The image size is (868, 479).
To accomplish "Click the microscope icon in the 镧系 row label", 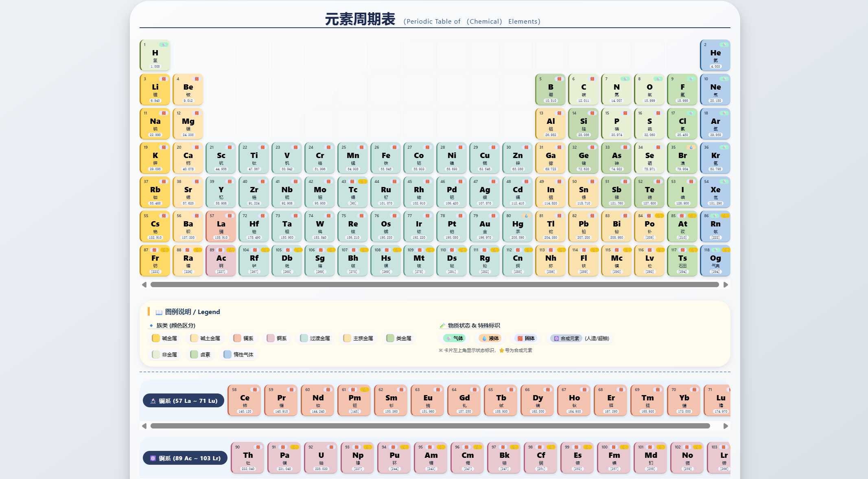I will 153,401.
